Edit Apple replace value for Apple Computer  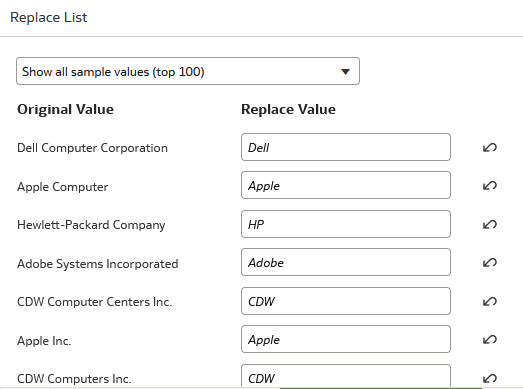(x=346, y=185)
